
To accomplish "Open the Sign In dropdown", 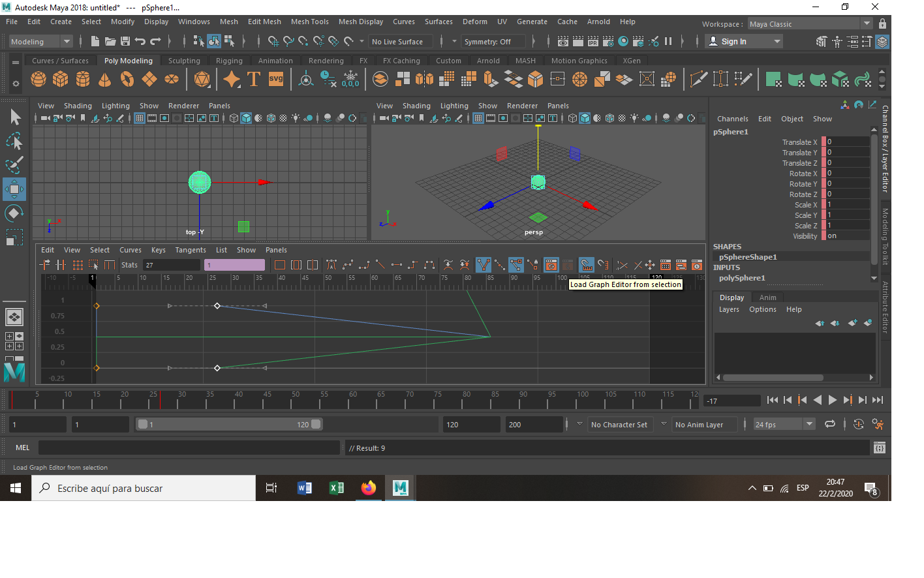I will (745, 42).
